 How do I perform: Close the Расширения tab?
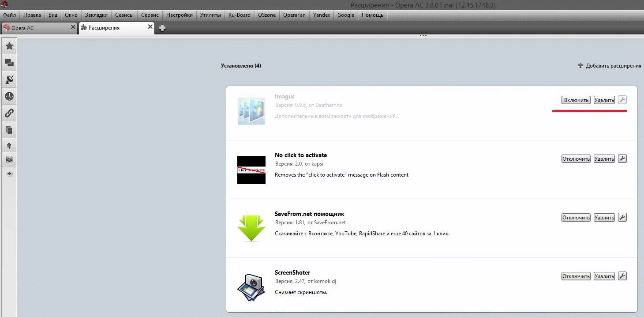[150, 27]
